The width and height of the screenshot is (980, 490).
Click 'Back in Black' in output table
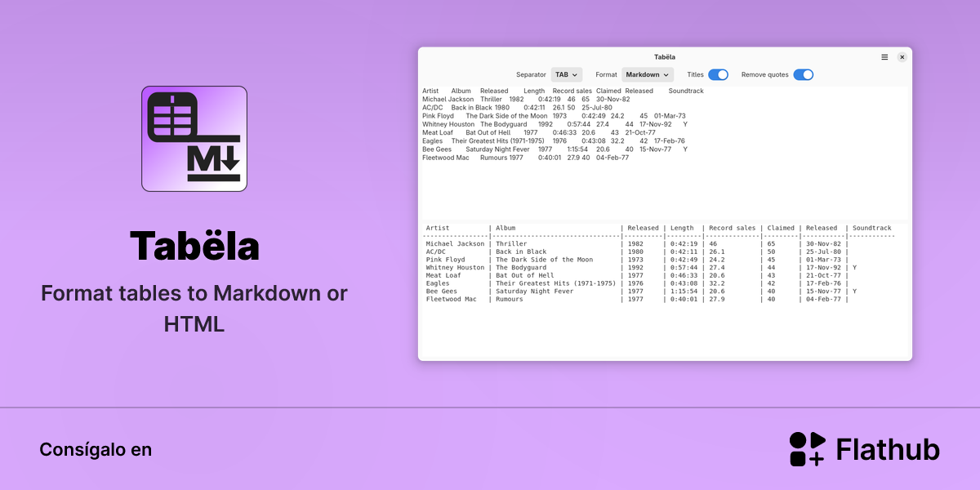[x=521, y=252]
